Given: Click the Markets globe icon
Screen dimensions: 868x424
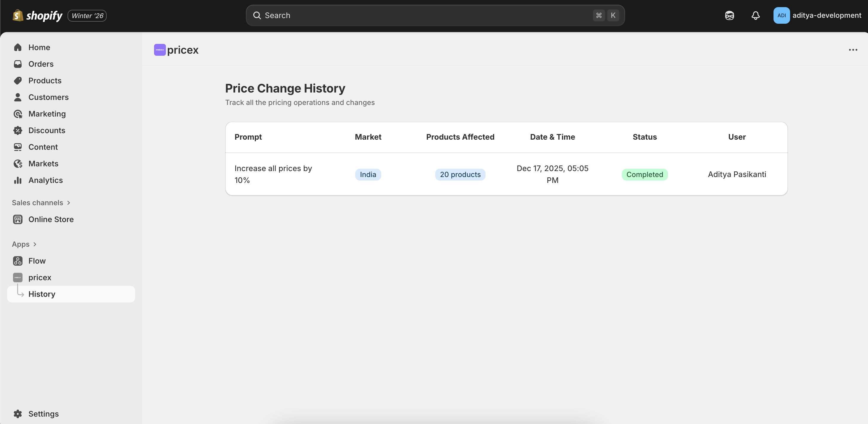Looking at the screenshot, I should click(18, 164).
